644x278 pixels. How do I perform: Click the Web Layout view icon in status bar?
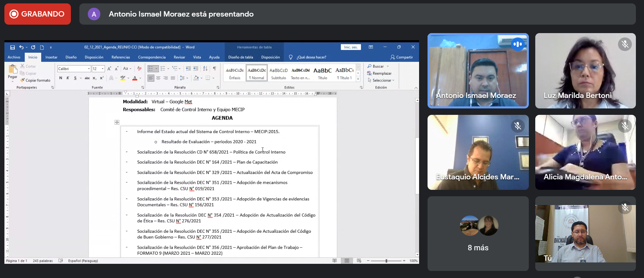coord(359,260)
